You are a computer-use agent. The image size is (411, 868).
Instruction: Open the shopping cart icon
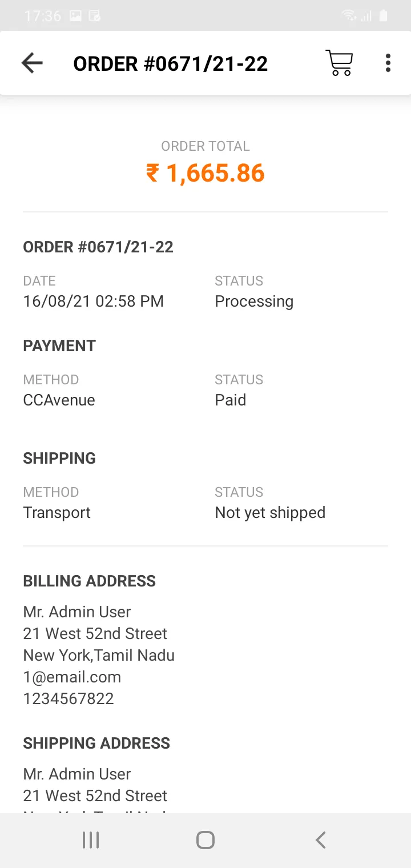(x=339, y=63)
